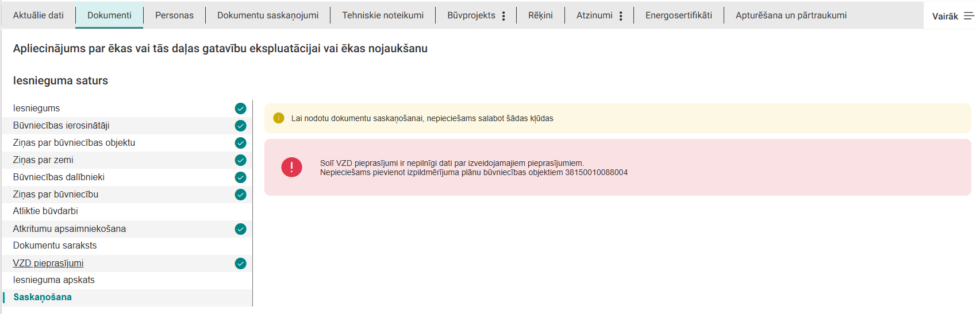The image size is (980, 314).
Task: Go to Apturēšana un pārtraukumi tab
Action: (791, 15)
